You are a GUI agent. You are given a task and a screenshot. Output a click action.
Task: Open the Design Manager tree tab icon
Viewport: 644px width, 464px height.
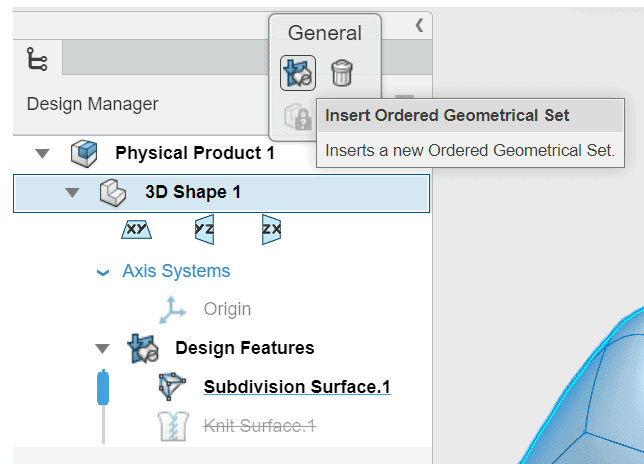[x=37, y=59]
